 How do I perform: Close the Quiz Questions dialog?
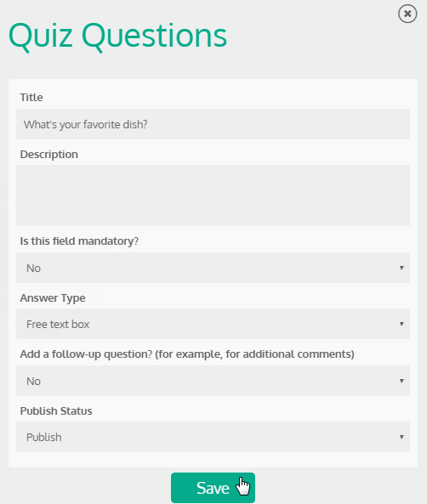click(407, 14)
